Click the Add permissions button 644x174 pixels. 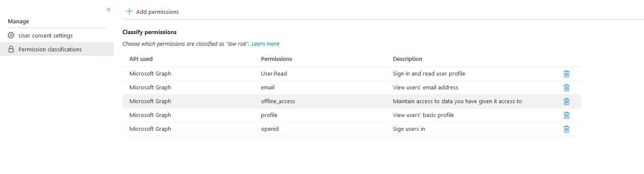[157, 12]
